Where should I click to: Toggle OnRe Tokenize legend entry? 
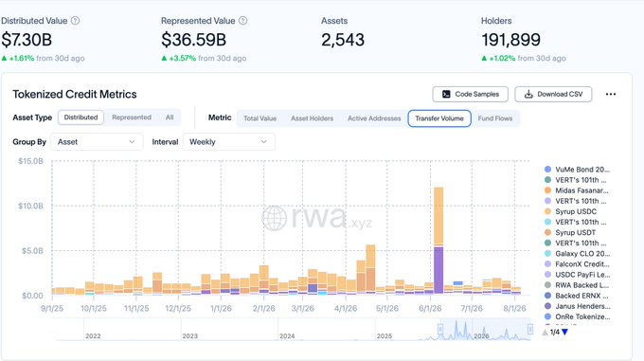tap(577, 316)
